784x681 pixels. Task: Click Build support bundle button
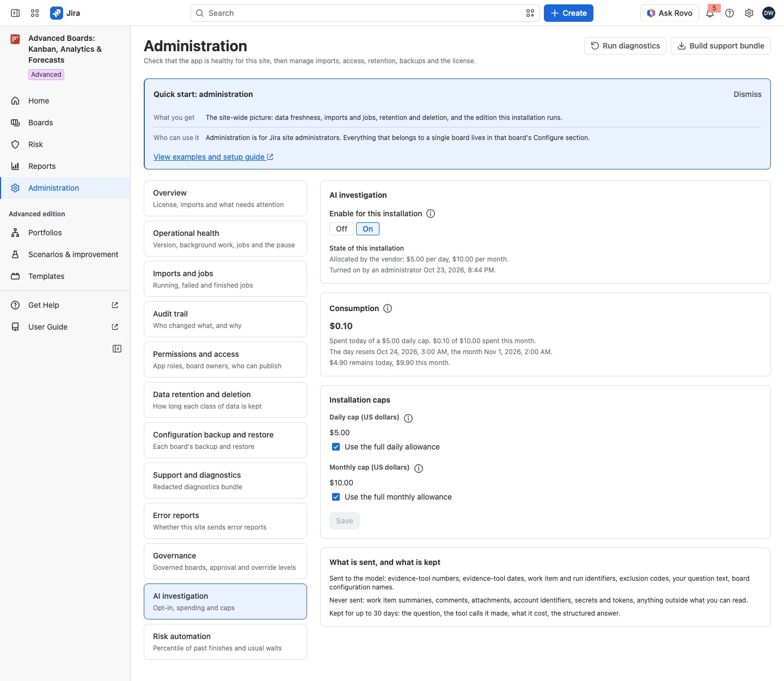click(x=721, y=46)
